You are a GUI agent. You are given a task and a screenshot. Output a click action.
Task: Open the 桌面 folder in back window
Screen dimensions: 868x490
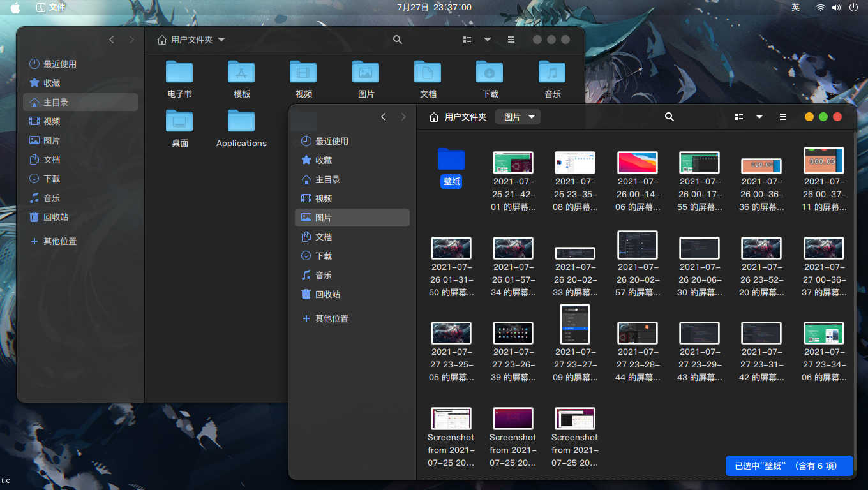tap(179, 121)
